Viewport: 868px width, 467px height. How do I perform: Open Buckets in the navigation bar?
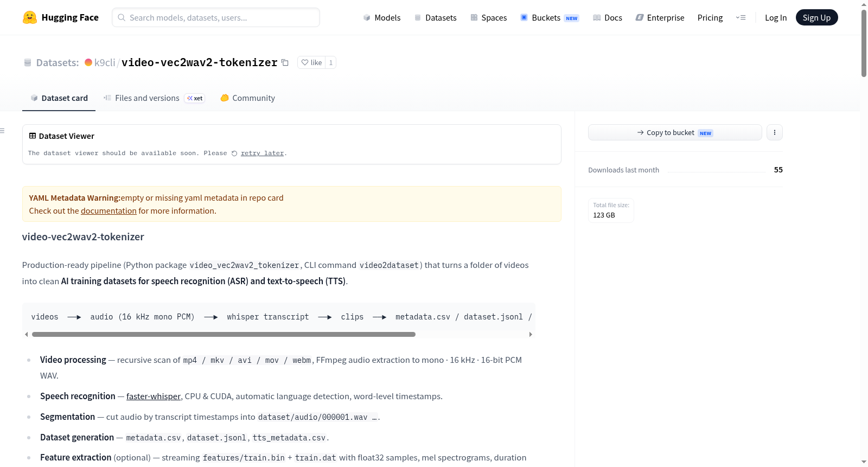[550, 17]
